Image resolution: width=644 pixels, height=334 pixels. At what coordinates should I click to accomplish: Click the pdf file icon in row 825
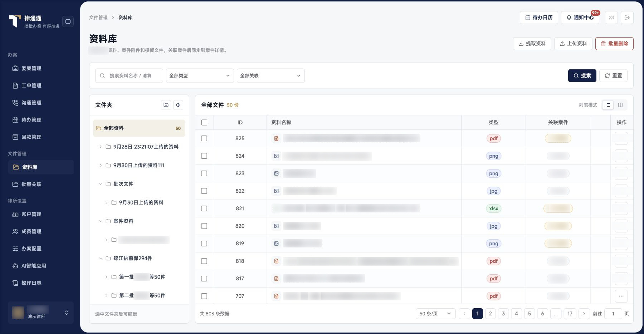pos(276,138)
